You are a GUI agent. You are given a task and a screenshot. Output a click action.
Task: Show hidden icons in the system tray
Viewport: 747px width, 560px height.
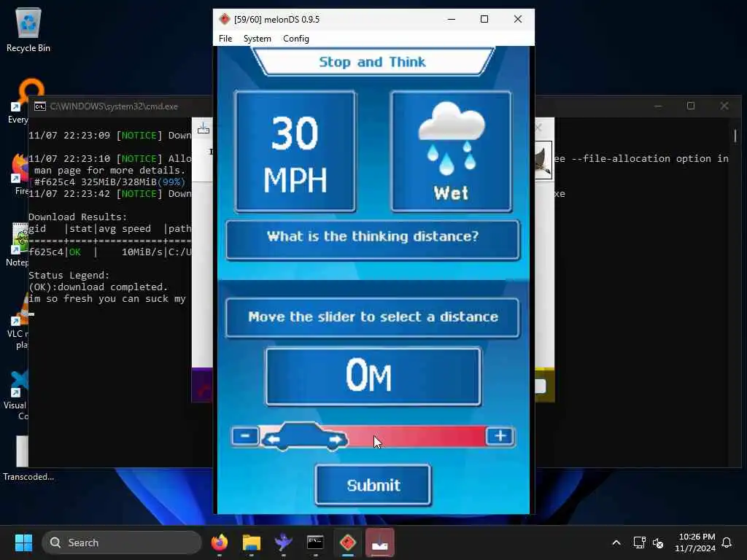(616, 542)
